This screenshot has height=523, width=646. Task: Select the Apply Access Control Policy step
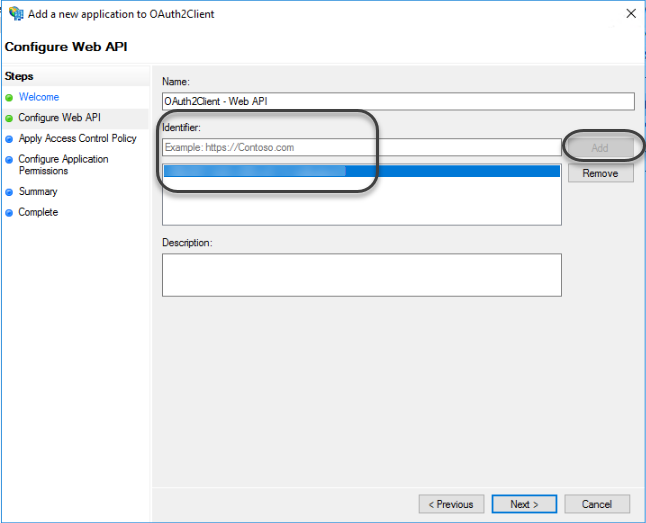click(77, 138)
